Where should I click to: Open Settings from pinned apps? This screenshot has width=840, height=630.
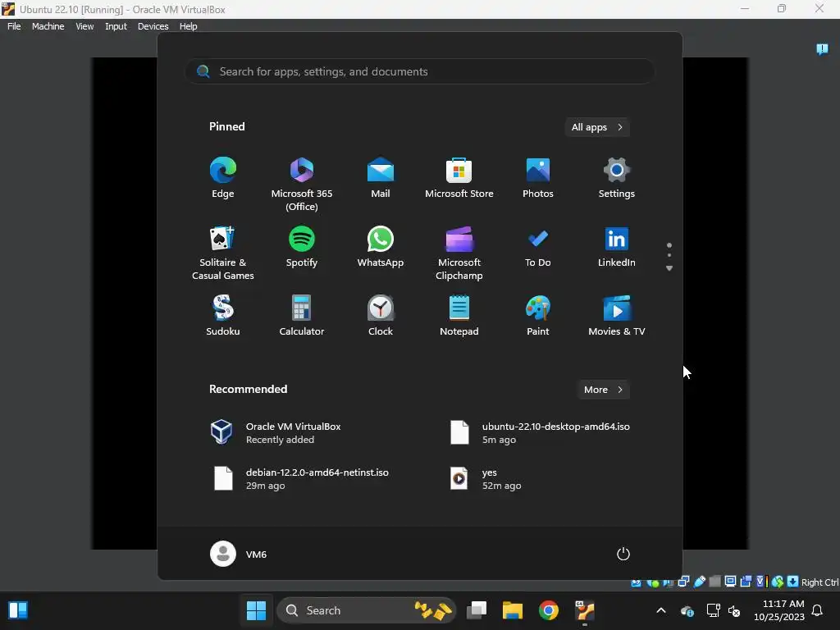[617, 178]
